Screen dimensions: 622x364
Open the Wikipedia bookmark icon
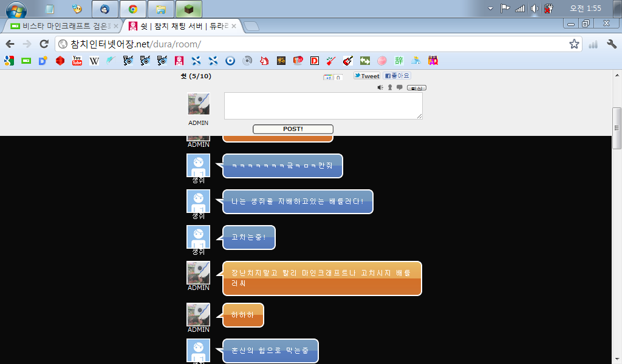94,61
